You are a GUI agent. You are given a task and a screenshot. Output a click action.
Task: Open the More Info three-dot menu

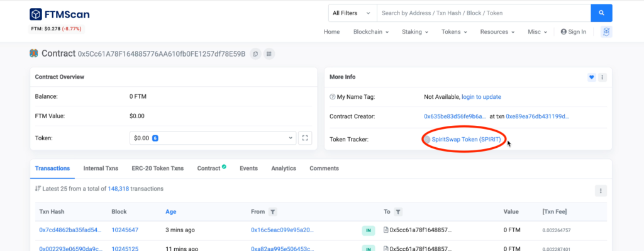[x=602, y=77]
